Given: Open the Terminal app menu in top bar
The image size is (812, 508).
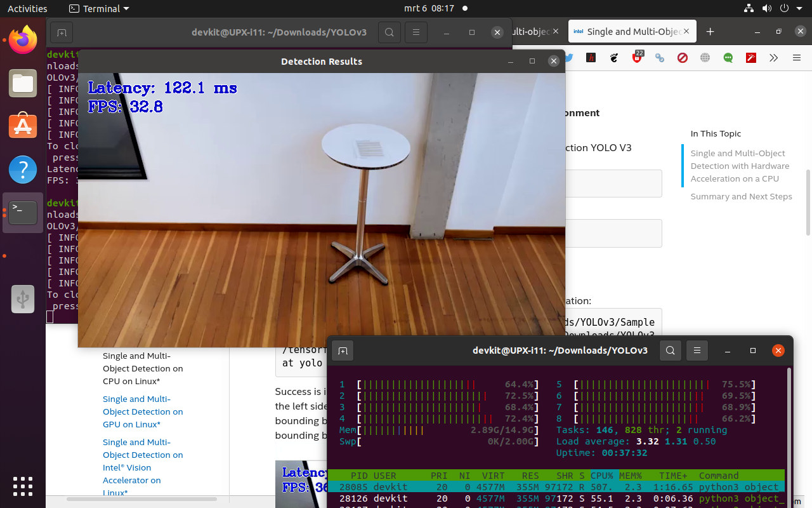Looking at the screenshot, I should point(98,8).
